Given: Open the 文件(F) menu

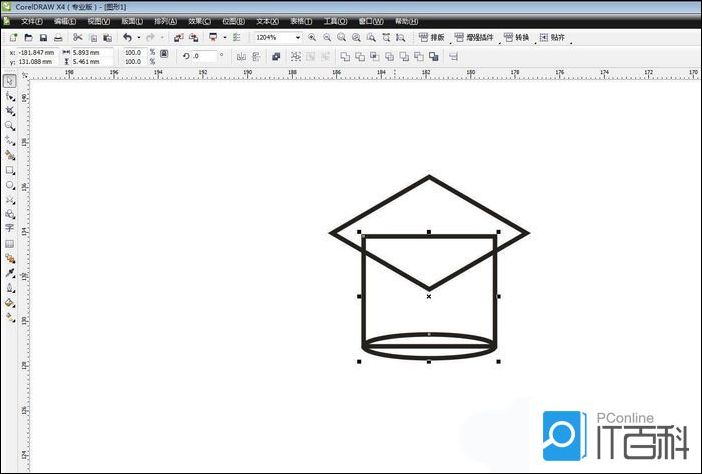Looking at the screenshot, I should coord(32,20).
